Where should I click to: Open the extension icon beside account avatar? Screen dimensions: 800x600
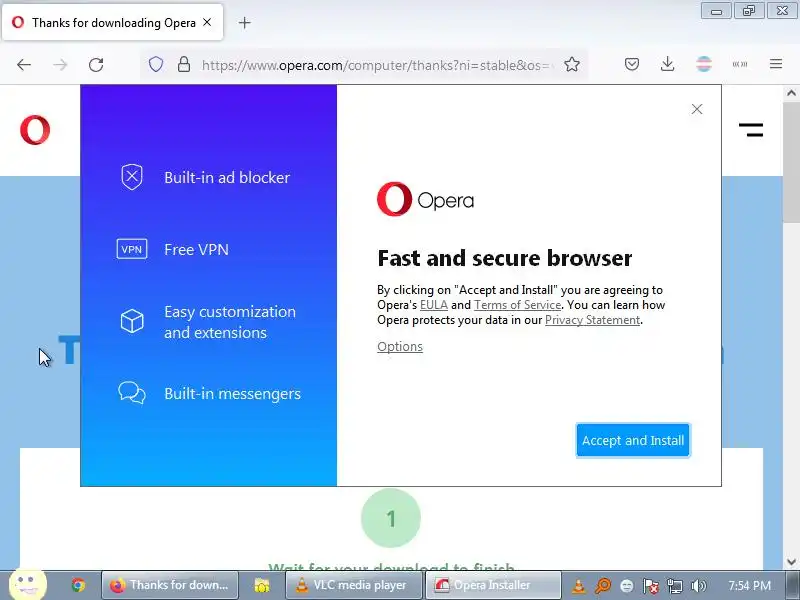[x=740, y=64]
